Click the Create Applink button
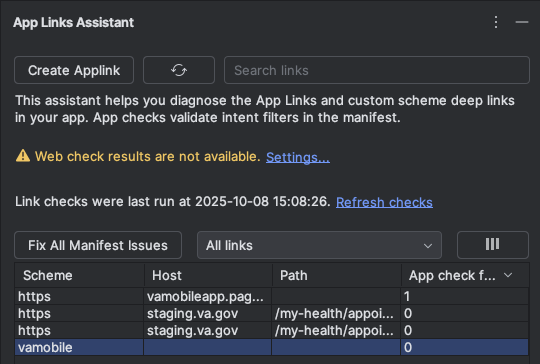This screenshot has height=364, width=540. [x=74, y=70]
